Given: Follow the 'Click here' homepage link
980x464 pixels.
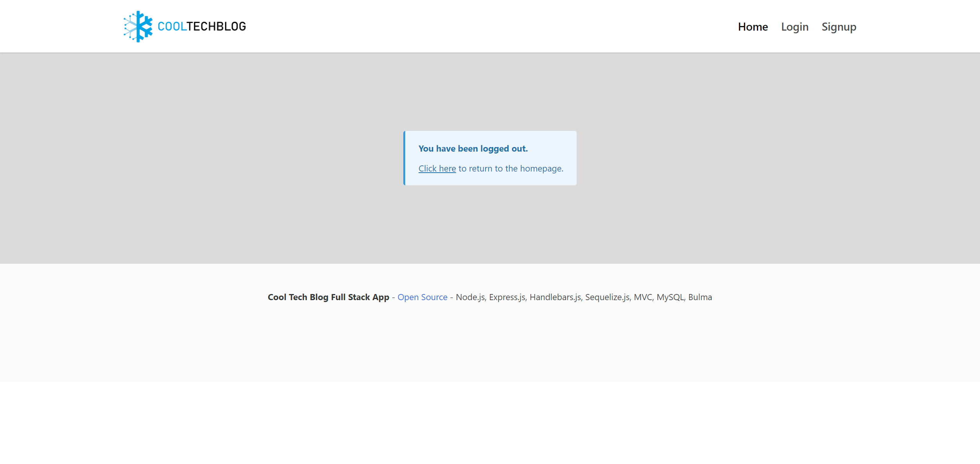Looking at the screenshot, I should click(x=437, y=168).
